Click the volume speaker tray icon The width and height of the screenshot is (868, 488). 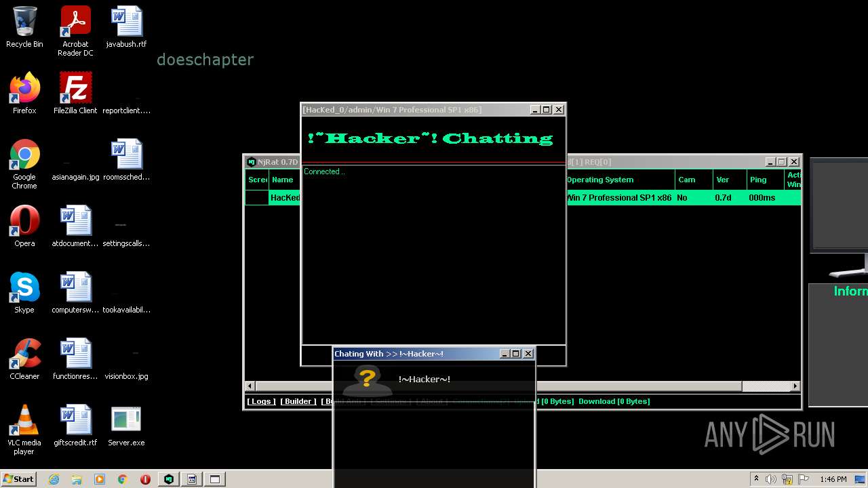(x=770, y=479)
